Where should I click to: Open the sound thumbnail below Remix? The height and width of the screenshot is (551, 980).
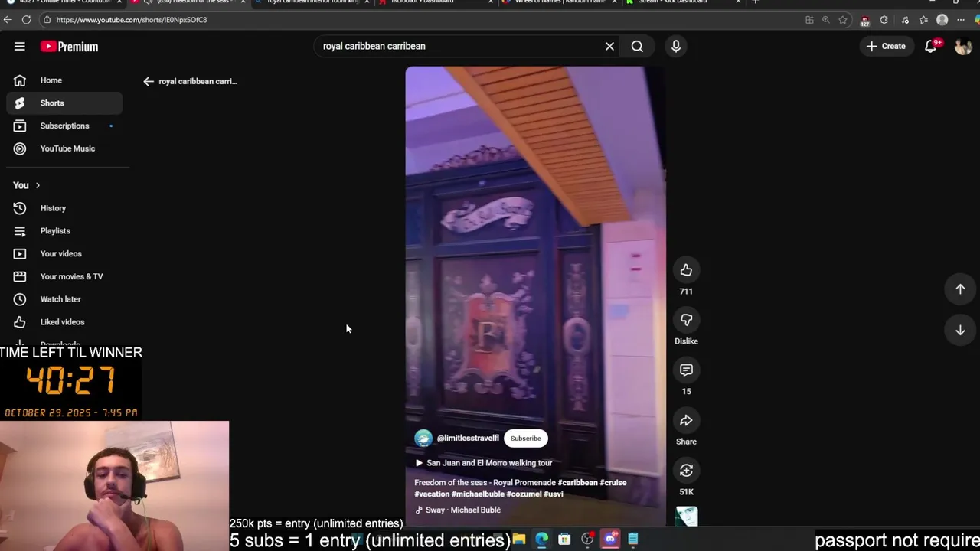686,517
